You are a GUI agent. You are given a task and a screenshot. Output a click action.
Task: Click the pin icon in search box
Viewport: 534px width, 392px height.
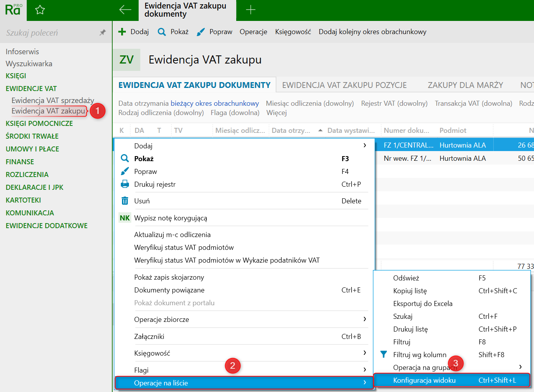tap(103, 33)
